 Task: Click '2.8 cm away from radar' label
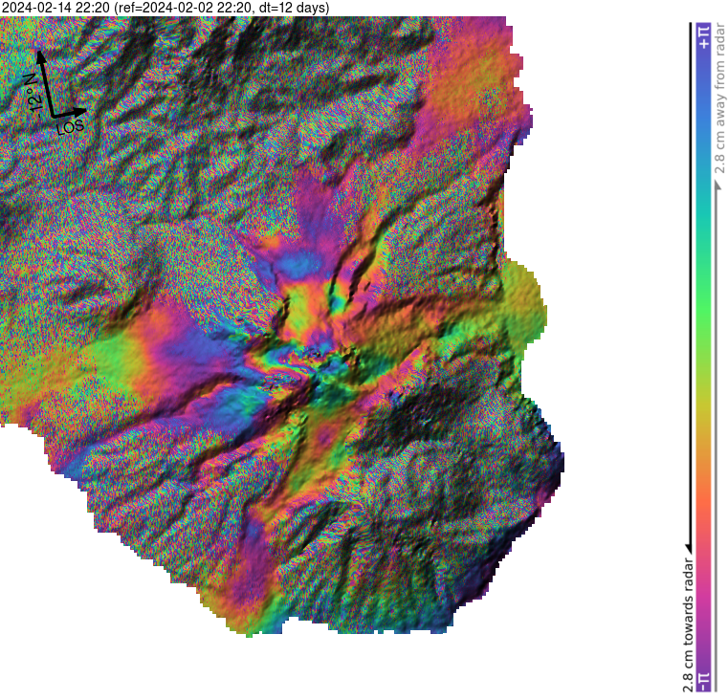[x=719, y=98]
